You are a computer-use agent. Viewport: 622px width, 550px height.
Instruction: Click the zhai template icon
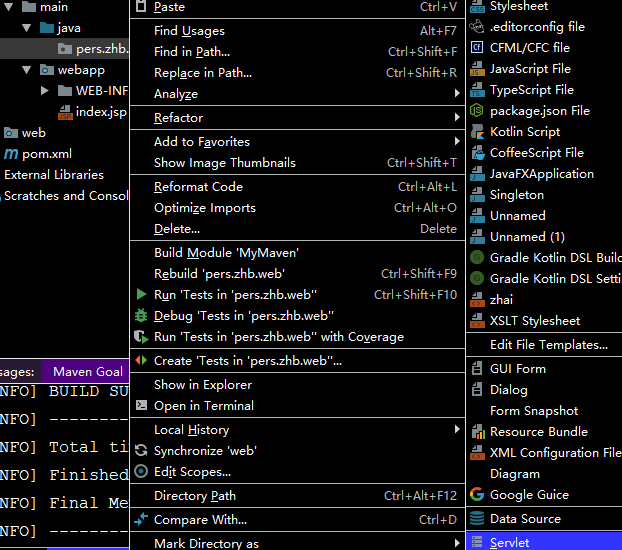coord(477,300)
